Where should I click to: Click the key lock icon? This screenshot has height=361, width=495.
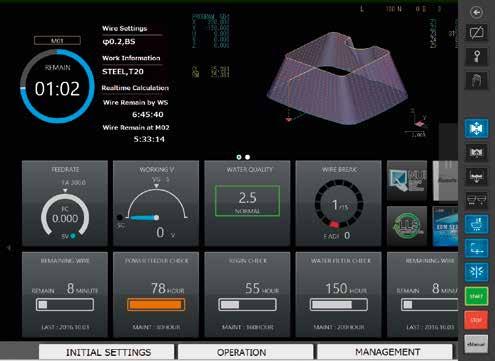point(476,57)
